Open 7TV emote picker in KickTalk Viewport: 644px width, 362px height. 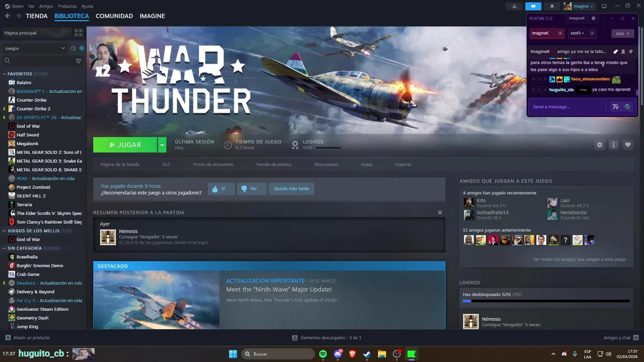point(615,107)
